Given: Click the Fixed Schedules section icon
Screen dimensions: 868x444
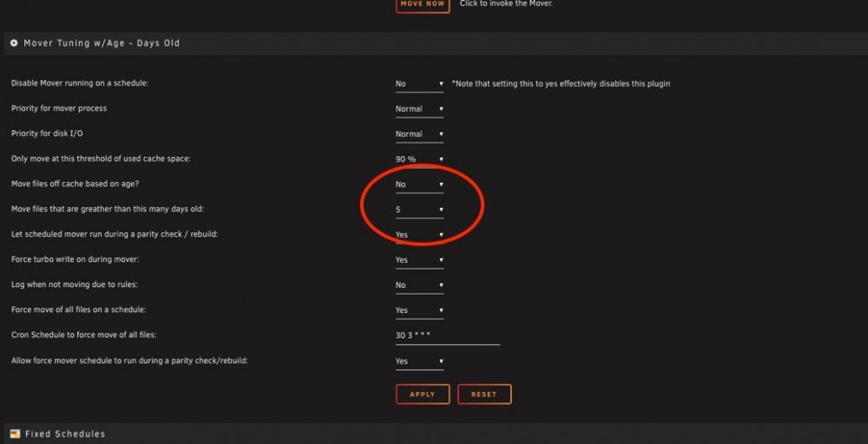Looking at the screenshot, I should (15, 434).
